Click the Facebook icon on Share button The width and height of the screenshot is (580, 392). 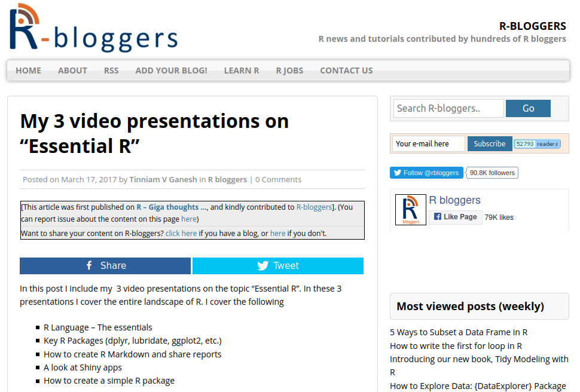pyautogui.click(x=89, y=265)
